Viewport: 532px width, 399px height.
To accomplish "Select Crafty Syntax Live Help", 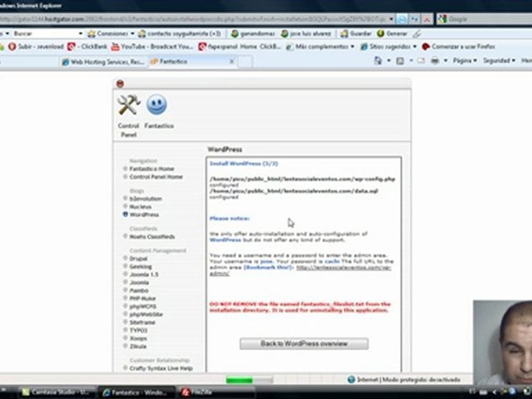I will [x=161, y=369].
